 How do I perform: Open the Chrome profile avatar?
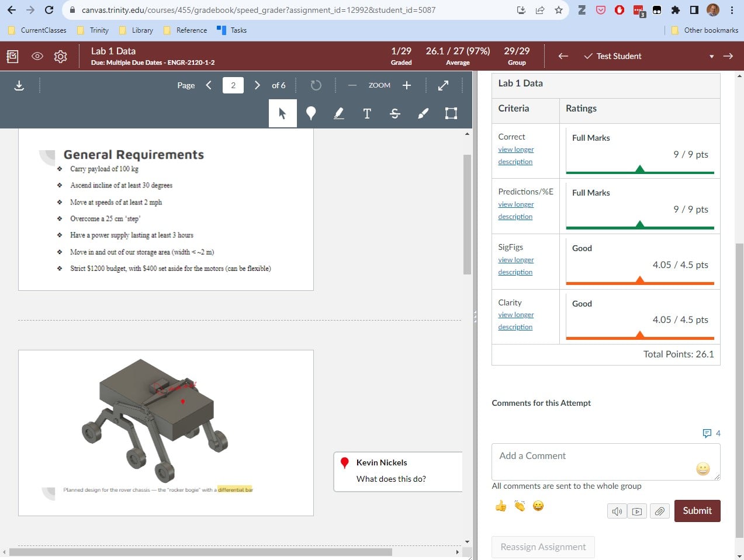(x=713, y=10)
